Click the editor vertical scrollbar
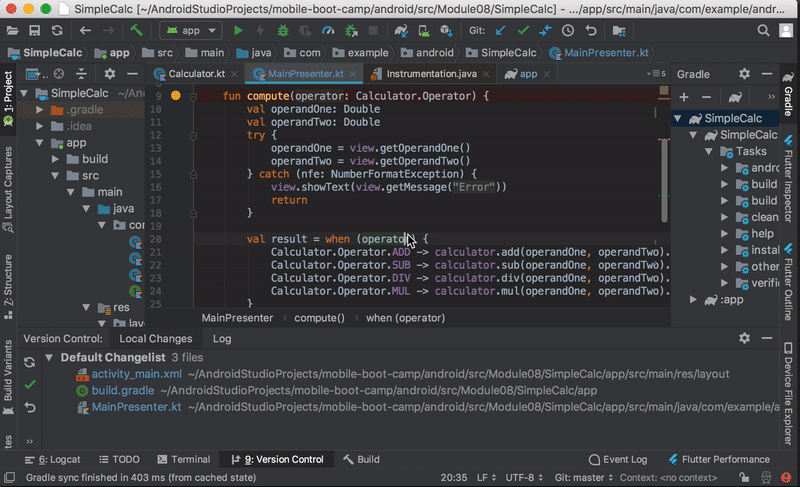800x487 pixels. [662, 180]
